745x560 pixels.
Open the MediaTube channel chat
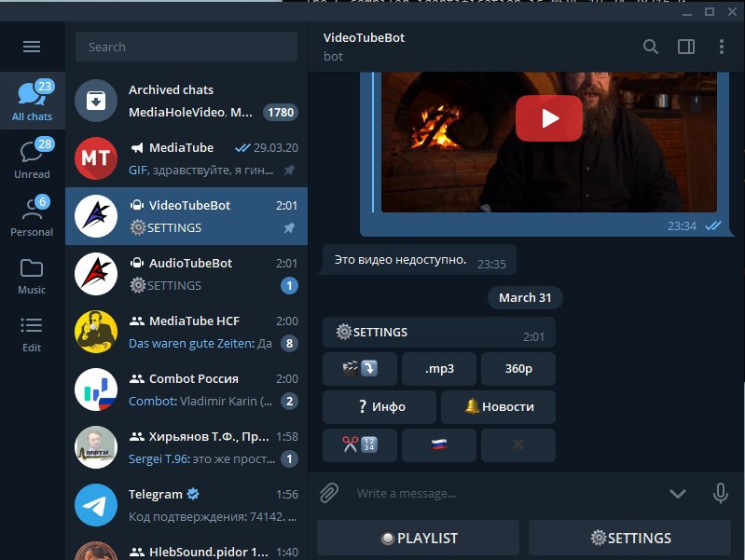(x=186, y=158)
